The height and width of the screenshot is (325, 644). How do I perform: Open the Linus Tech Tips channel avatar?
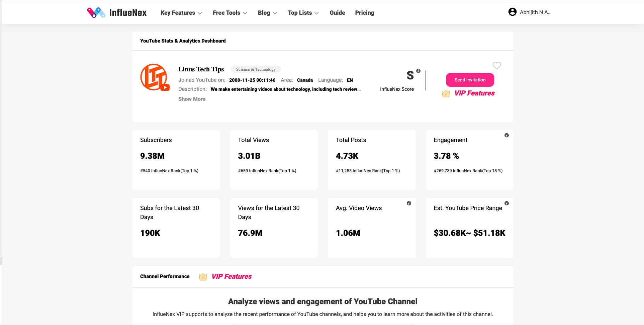coord(155,77)
